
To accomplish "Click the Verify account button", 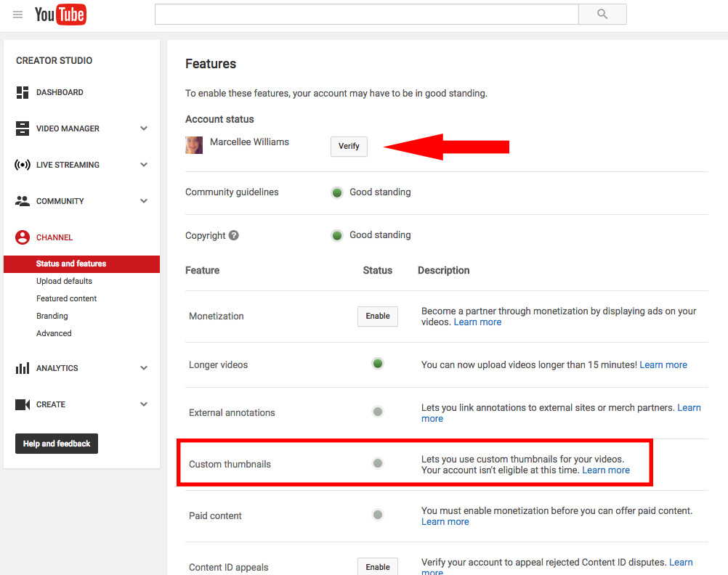I will [x=349, y=146].
